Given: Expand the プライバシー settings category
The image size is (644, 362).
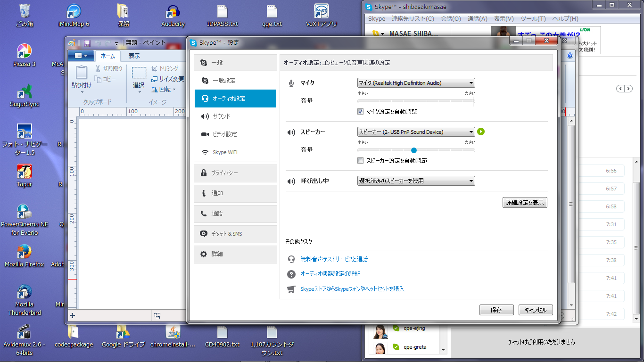Looking at the screenshot, I should tap(235, 173).
